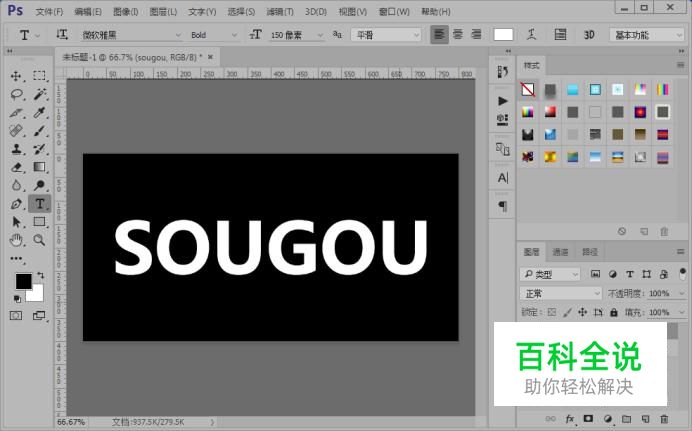Reset default foreground and background colors

point(17,299)
